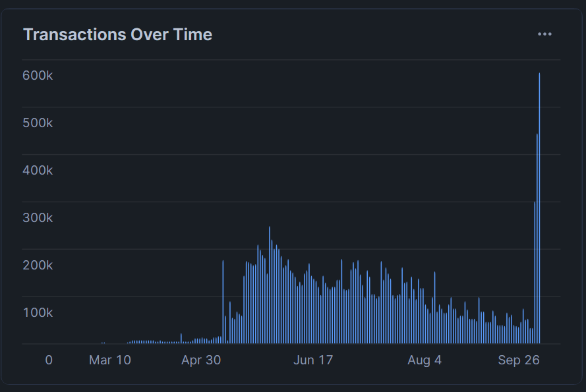
Task: Select the 300k y-axis label
Action: 38,218
